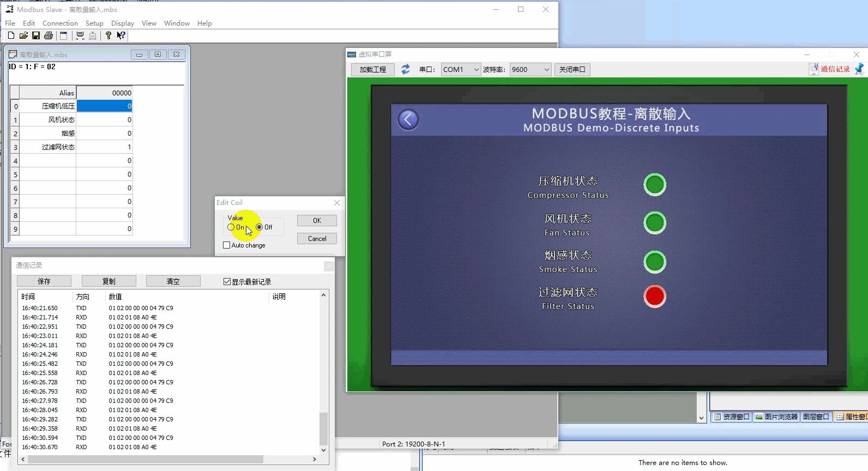This screenshot has width=868, height=471.
Task: Select the highlighted value cell of row 0
Action: tap(104, 106)
